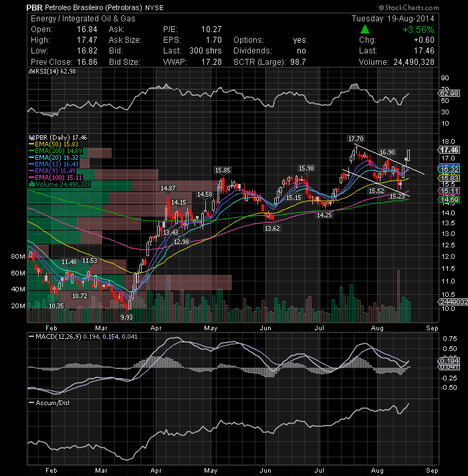The image size is (468, 476).
Task: Click the 17.70 peak price label
Action: click(x=356, y=139)
